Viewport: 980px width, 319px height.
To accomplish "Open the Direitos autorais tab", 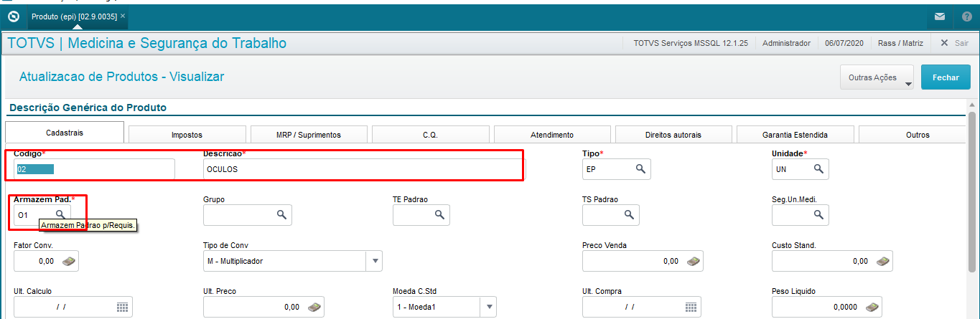I will click(673, 135).
